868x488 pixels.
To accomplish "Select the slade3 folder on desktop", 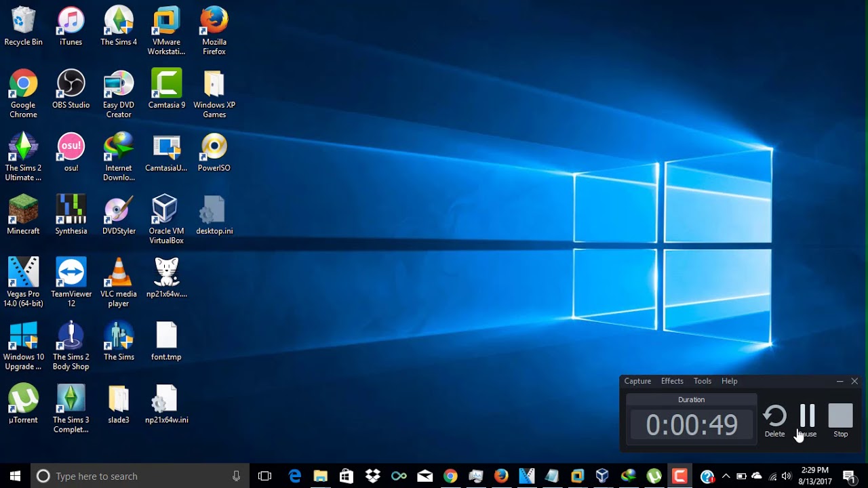I will pos(119,405).
